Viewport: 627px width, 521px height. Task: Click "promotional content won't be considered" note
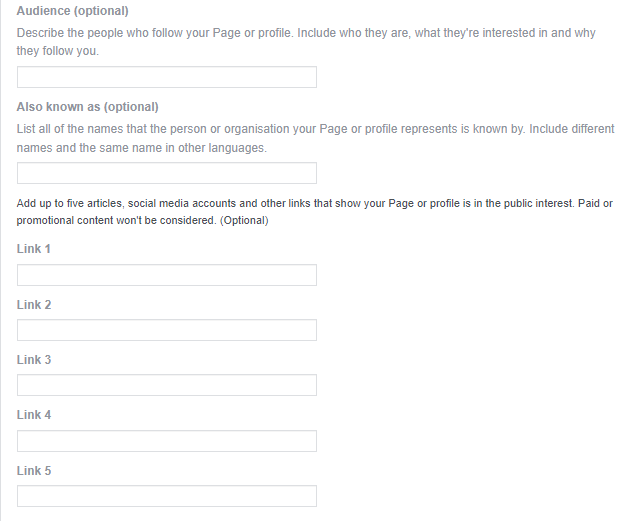142,220
